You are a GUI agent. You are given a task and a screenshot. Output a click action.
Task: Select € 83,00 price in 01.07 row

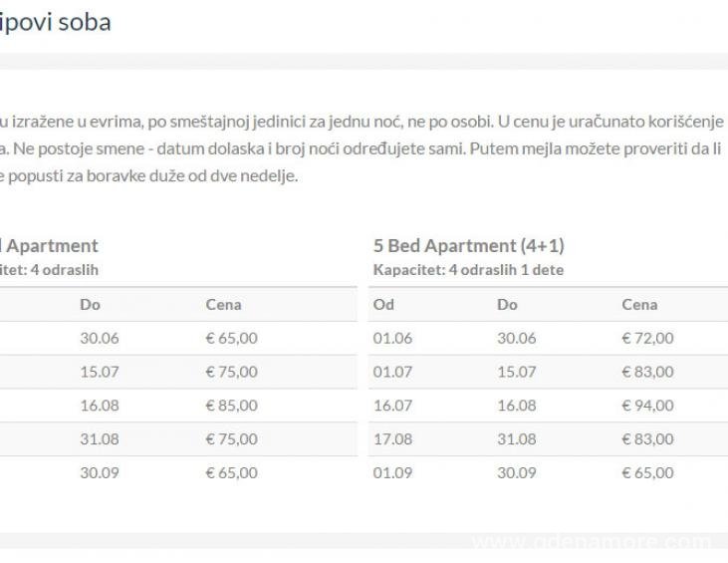(x=647, y=373)
